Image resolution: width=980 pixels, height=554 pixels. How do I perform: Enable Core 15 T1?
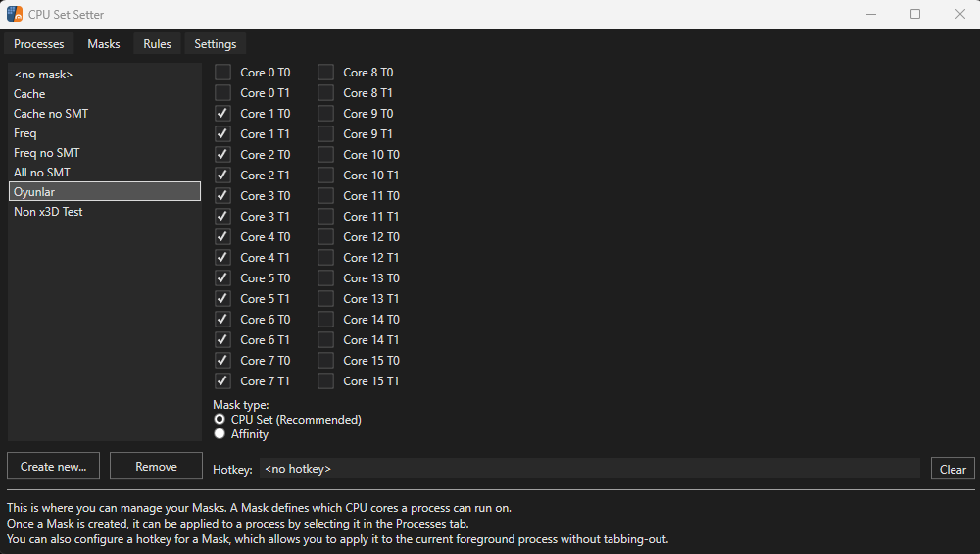pos(325,380)
